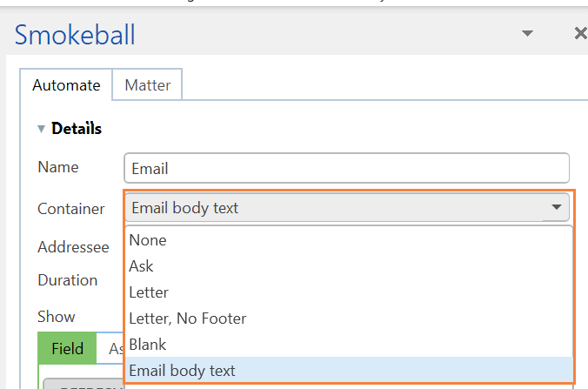The height and width of the screenshot is (389, 588).
Task: Click the Show label
Action: tap(57, 317)
